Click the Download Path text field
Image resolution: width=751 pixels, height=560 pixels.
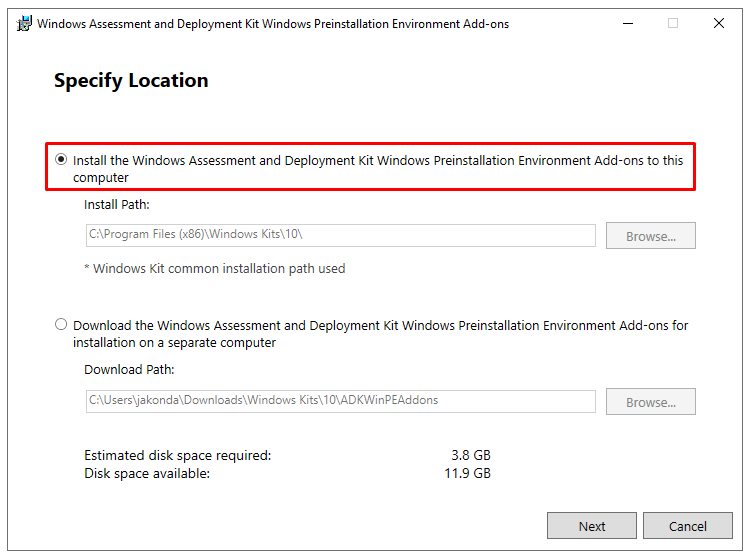coord(341,401)
